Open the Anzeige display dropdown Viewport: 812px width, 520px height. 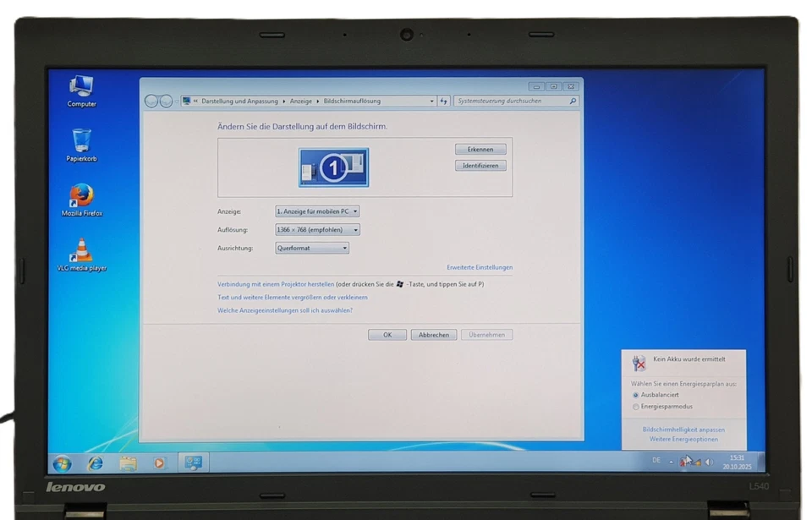(x=317, y=211)
